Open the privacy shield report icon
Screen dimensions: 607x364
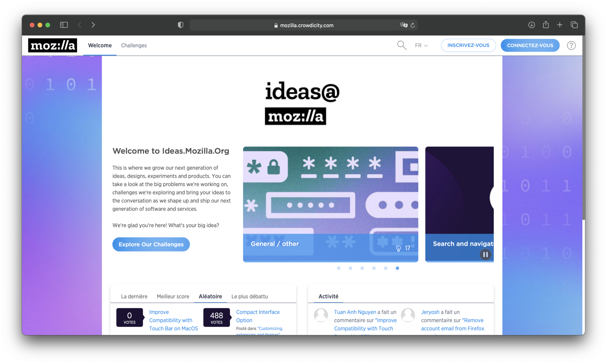[181, 25]
